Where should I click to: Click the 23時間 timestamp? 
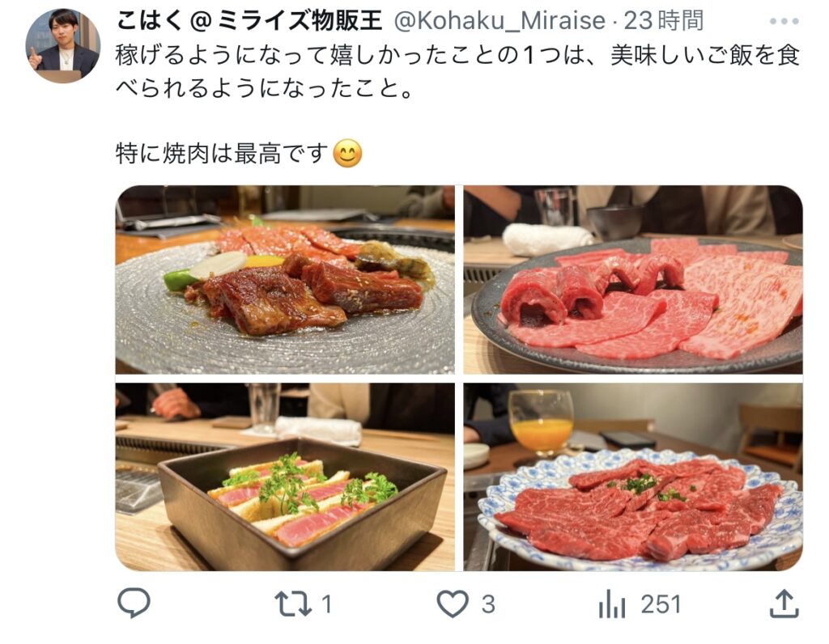pos(664,21)
